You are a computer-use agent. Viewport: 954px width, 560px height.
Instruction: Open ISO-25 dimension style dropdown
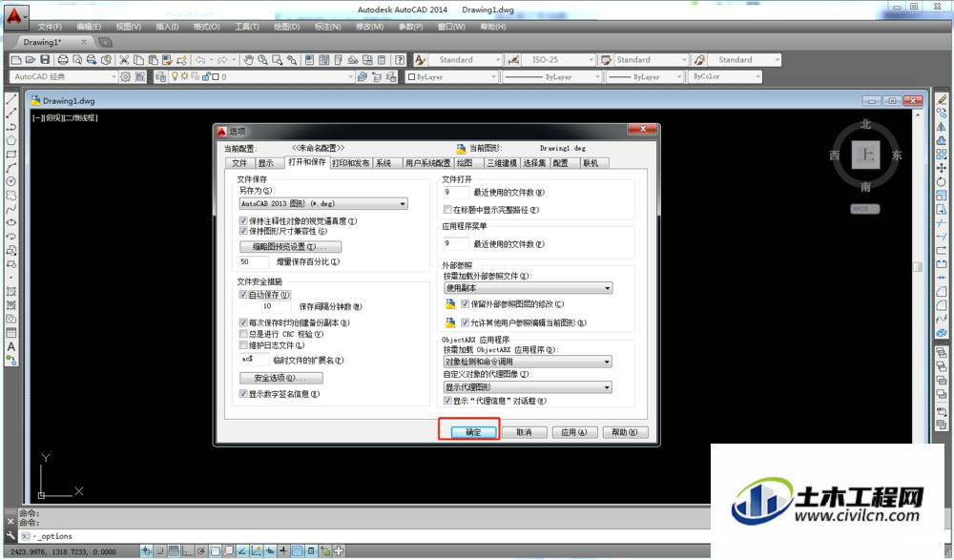tap(560, 60)
